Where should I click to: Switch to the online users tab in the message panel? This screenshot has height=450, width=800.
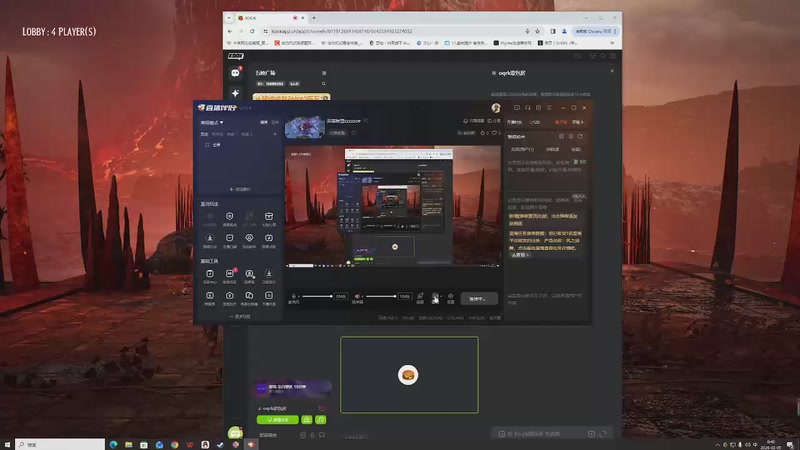[522, 149]
